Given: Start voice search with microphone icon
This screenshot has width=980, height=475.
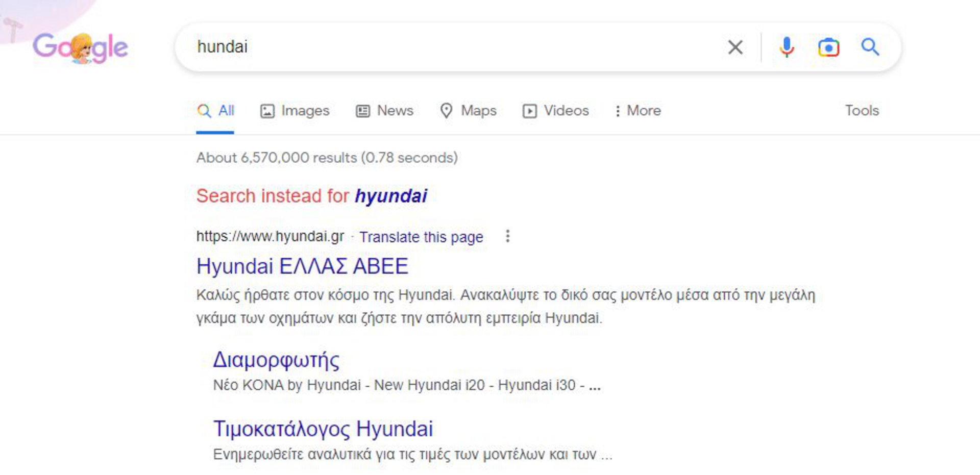Looking at the screenshot, I should (x=787, y=47).
